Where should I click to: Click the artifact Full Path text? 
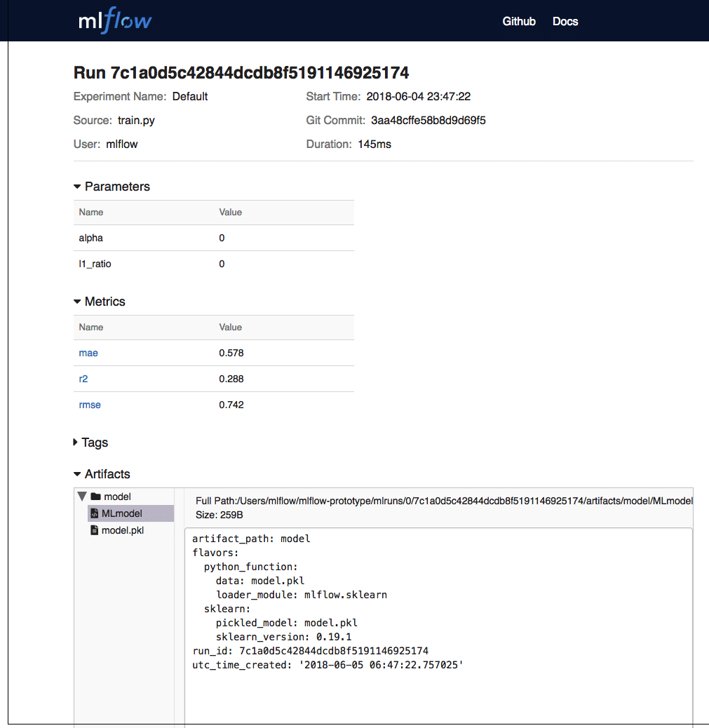click(443, 501)
